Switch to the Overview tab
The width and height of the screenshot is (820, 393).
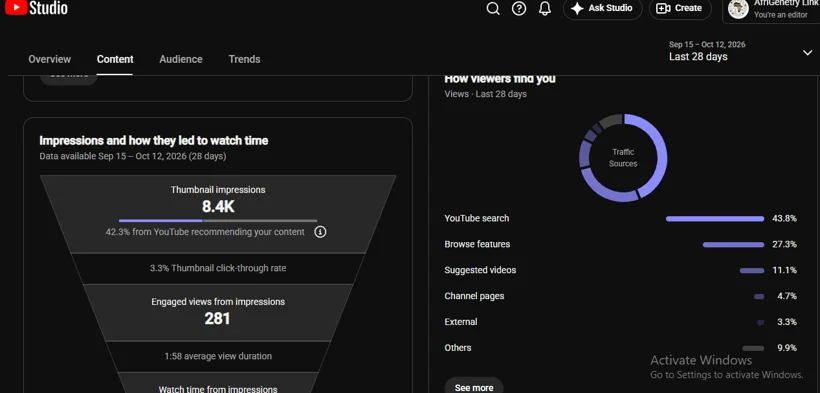(x=50, y=59)
